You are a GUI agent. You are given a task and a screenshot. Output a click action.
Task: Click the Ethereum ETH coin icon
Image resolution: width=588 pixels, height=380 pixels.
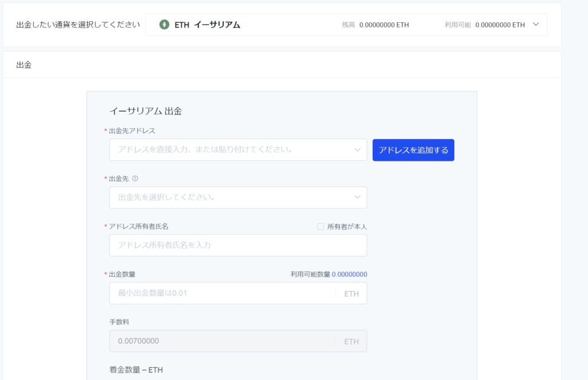click(164, 25)
